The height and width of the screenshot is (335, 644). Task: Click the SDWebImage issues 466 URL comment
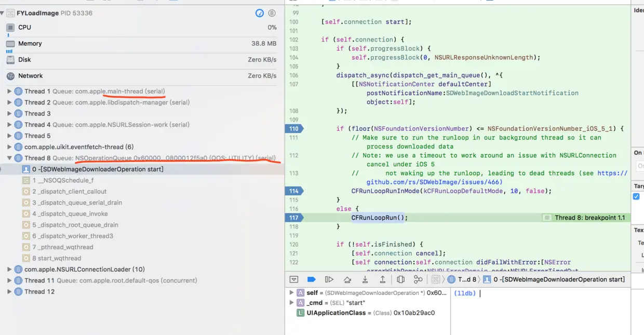point(497,178)
